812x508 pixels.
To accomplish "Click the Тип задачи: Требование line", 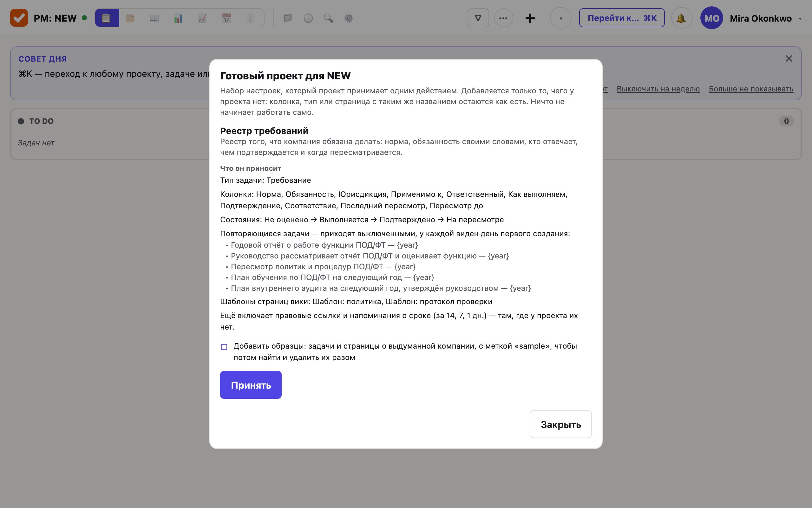I will coord(265,180).
